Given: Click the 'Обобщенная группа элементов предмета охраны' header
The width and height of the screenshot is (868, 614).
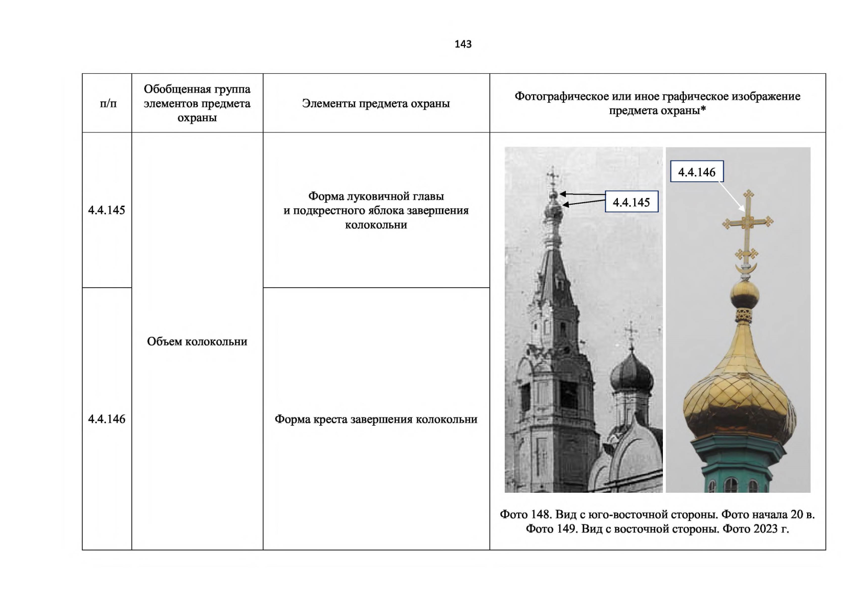Looking at the screenshot, I should [x=197, y=103].
